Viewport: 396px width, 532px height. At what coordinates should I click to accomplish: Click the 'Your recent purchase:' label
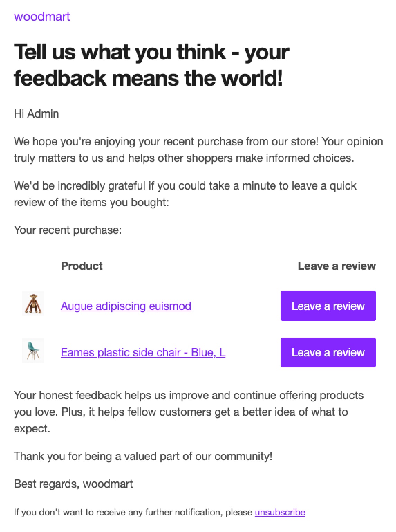tap(67, 230)
